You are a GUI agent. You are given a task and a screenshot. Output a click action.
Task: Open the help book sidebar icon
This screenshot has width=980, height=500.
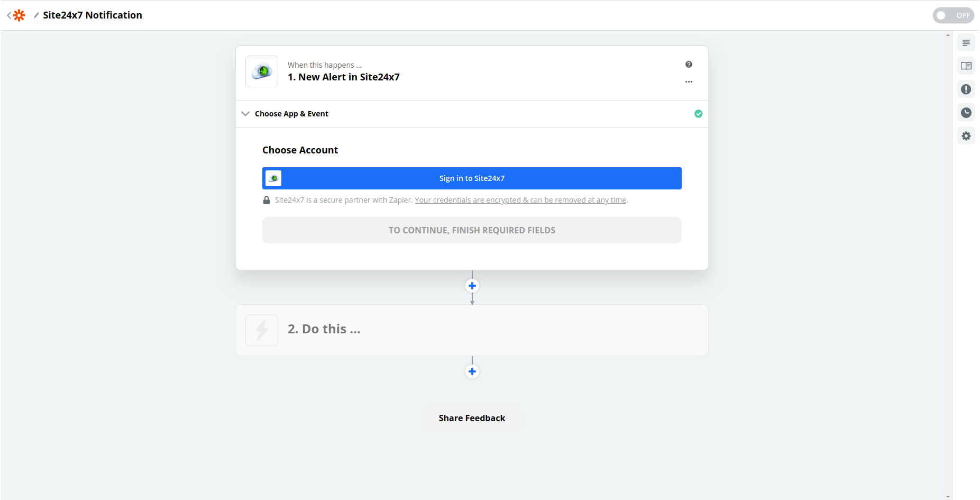tap(966, 66)
